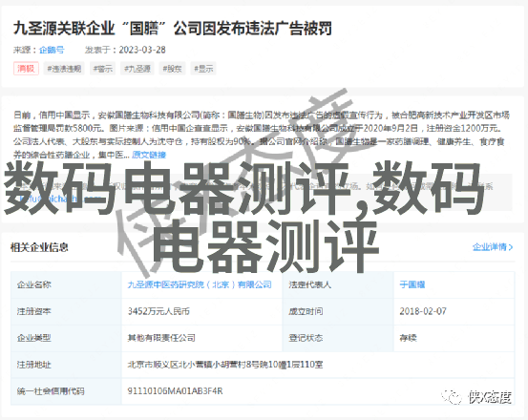Select the #显示 tag
The image size is (528, 420).
[x=203, y=69]
